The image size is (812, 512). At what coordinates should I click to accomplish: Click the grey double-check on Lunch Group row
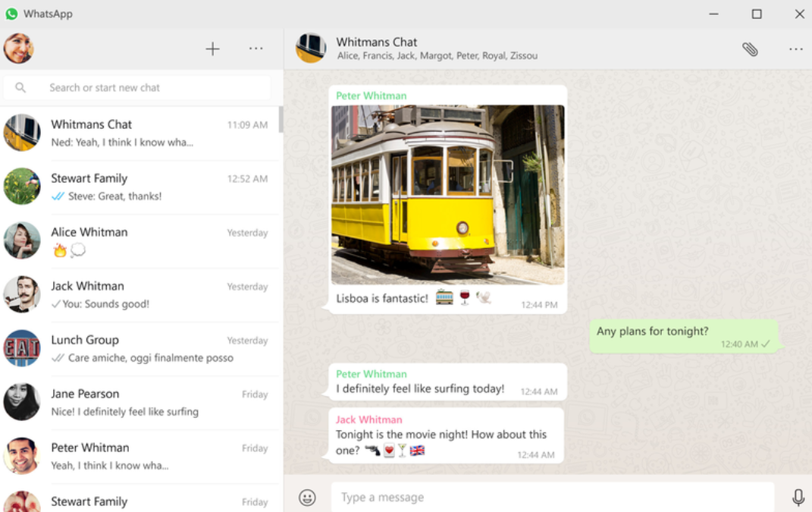click(x=58, y=358)
